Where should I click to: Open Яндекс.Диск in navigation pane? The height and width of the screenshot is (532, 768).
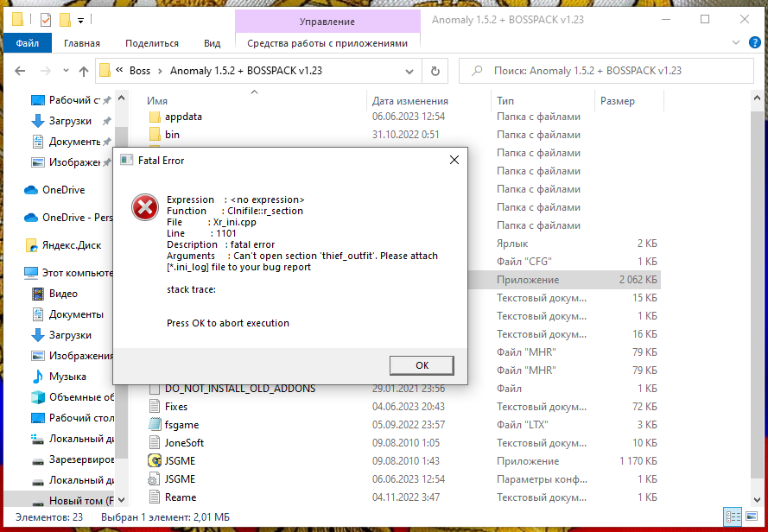point(63,245)
